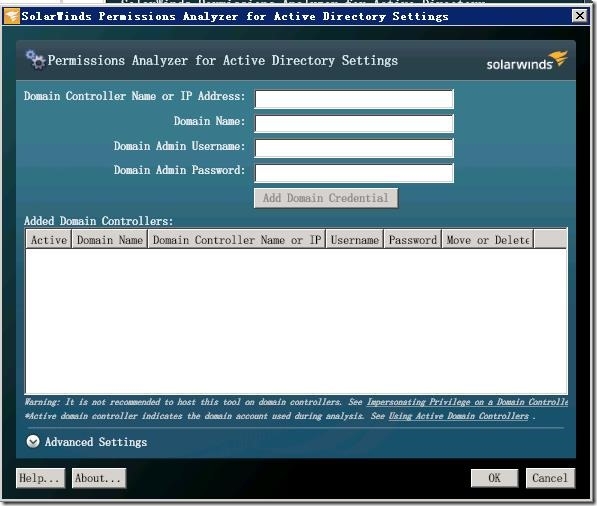This screenshot has height=506, width=597.
Task: Focus Domain Controller Name or IP Address field
Action: (354, 99)
